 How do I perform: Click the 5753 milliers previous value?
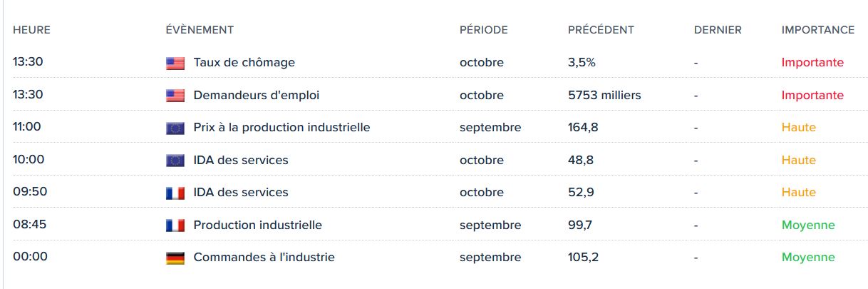coord(604,95)
